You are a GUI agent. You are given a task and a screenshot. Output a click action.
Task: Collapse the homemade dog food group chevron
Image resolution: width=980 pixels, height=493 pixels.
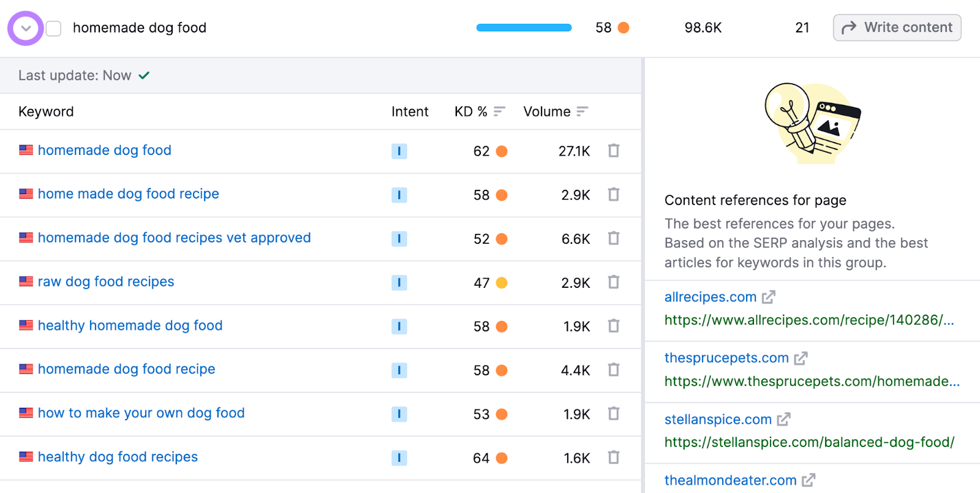26,28
